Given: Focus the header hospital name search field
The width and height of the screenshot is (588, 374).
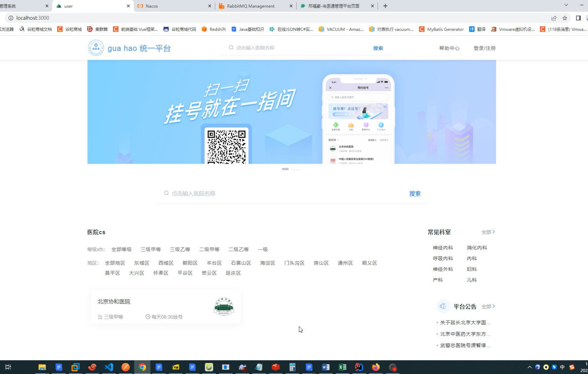Looking at the screenshot, I should tap(300, 48).
